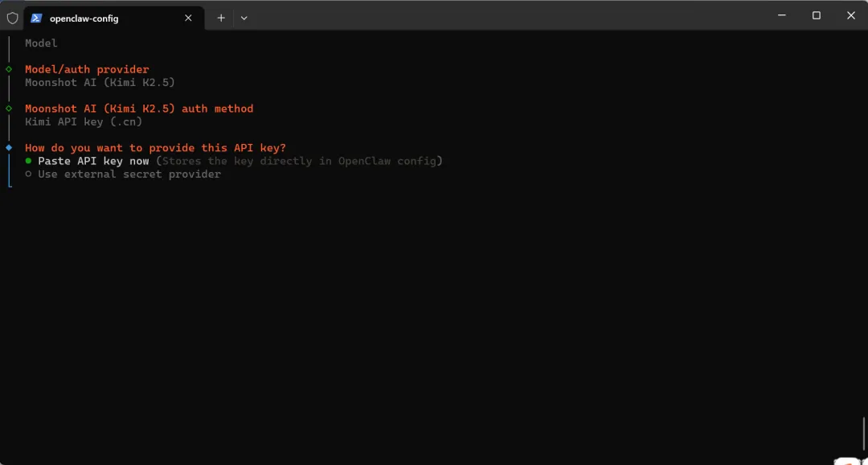The width and height of the screenshot is (868, 465).
Task: Click the Model/auth provider heading
Action: (87, 69)
